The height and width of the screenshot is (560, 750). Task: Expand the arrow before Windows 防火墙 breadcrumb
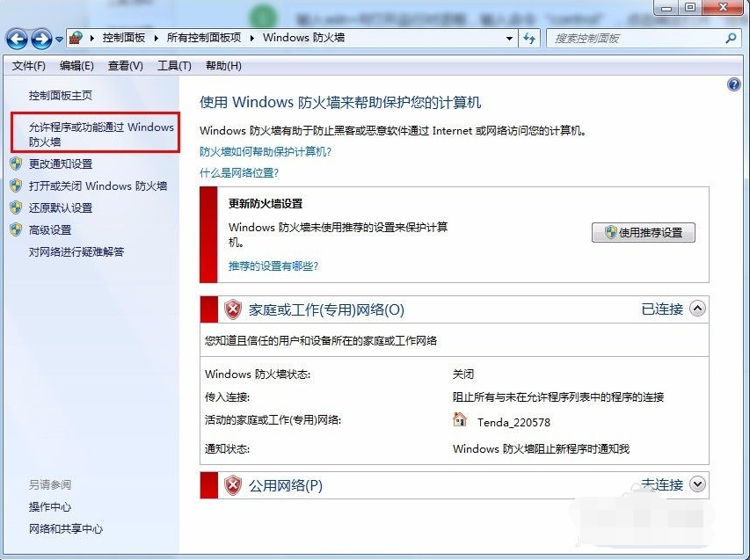tap(252, 38)
